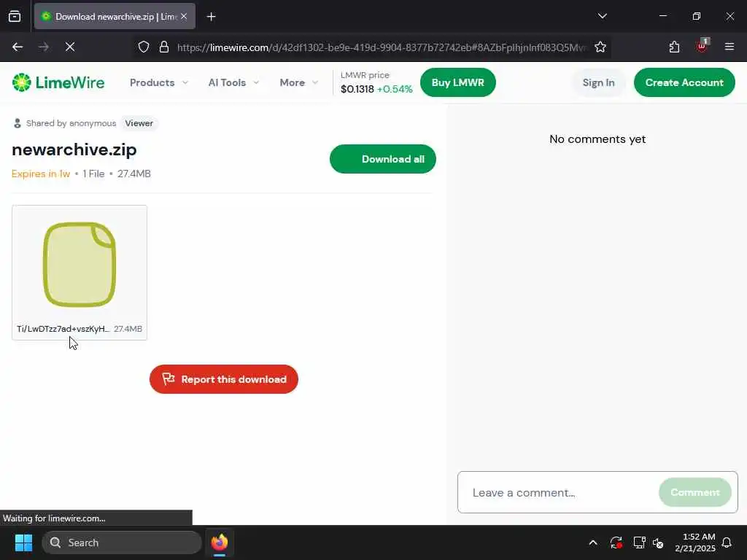Image resolution: width=747 pixels, height=560 pixels.
Task: Click the Expires in 1w label
Action: click(x=41, y=174)
